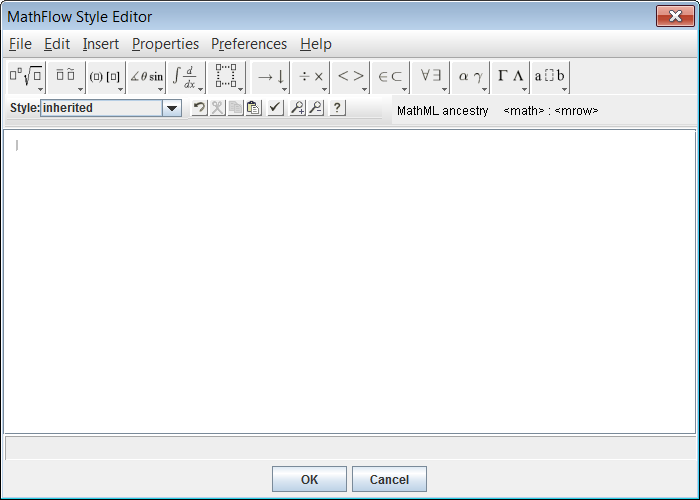Open the integral and derivative palette
Viewport: 700px width, 500px height.
[186, 76]
